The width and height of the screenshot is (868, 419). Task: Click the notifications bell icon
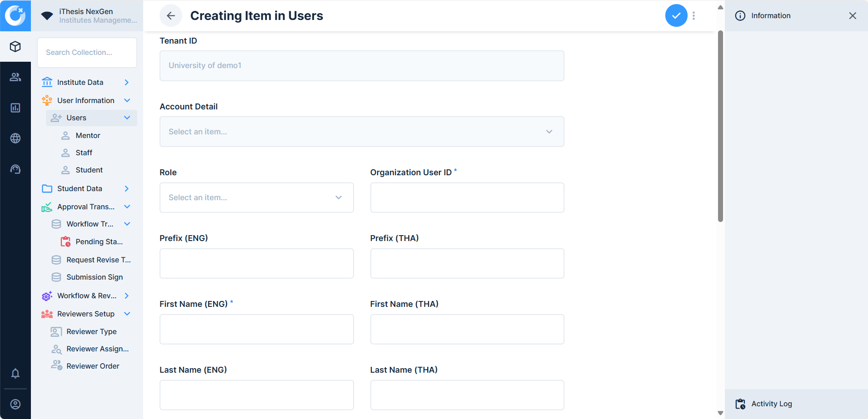(x=15, y=373)
